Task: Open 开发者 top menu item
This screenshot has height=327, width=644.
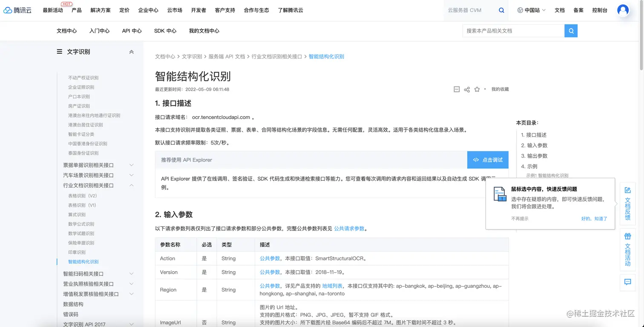Action: [x=198, y=10]
